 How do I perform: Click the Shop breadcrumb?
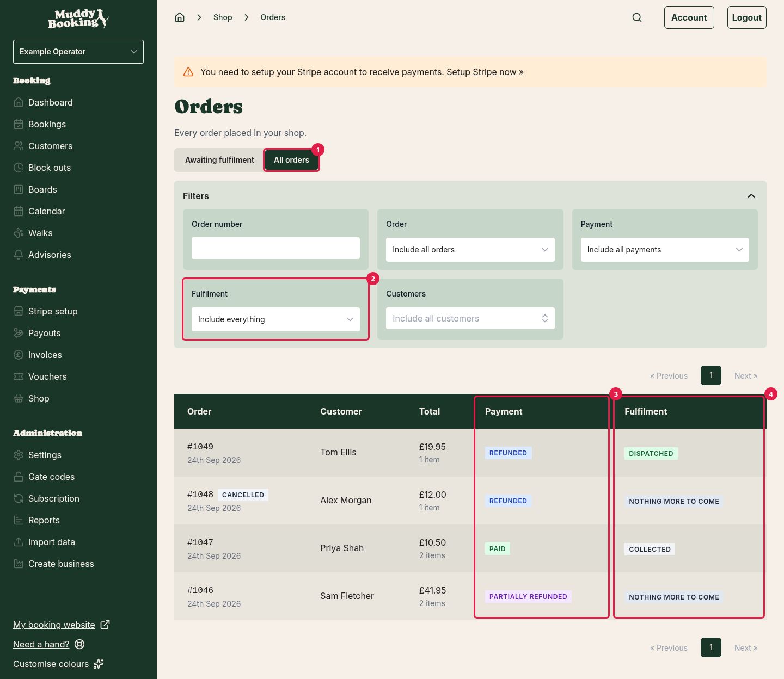tap(223, 17)
